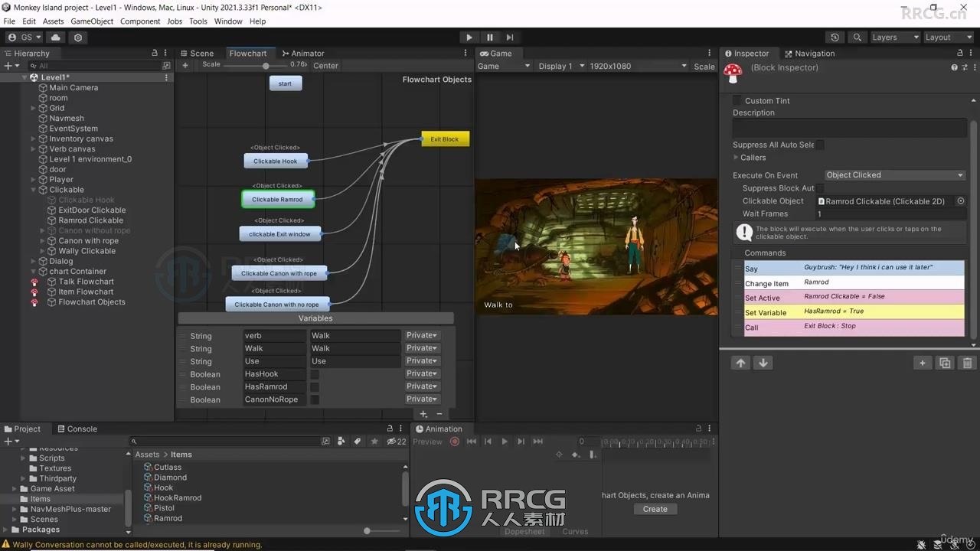Move selected command down with arrow button
This screenshot has width=980, height=551.
[x=763, y=363]
